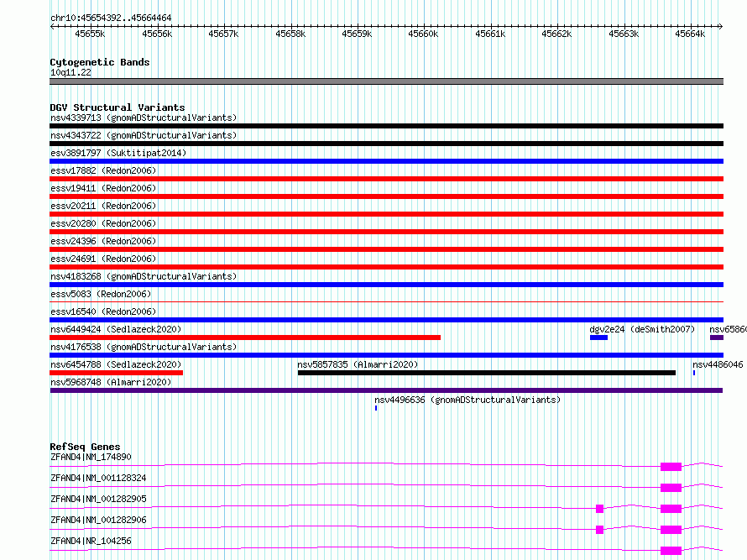Click the short red bar under nsv6454788

[x=116, y=373]
